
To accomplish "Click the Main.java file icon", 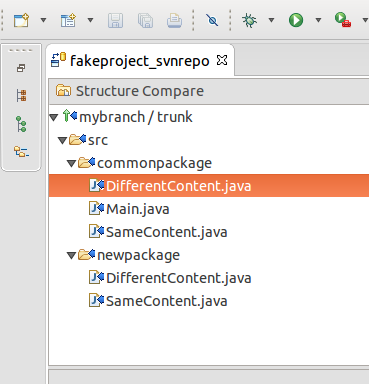I will tap(96, 209).
